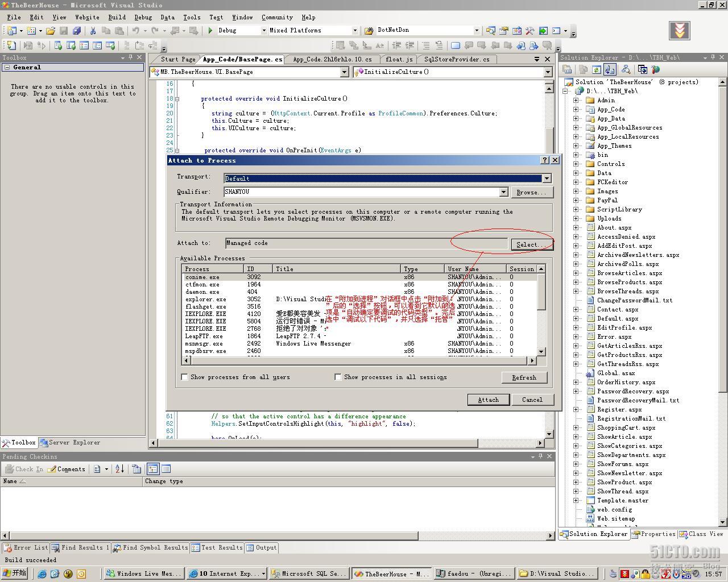The image size is (728, 582).
Task: Open the Debug menu
Action: 143,18
